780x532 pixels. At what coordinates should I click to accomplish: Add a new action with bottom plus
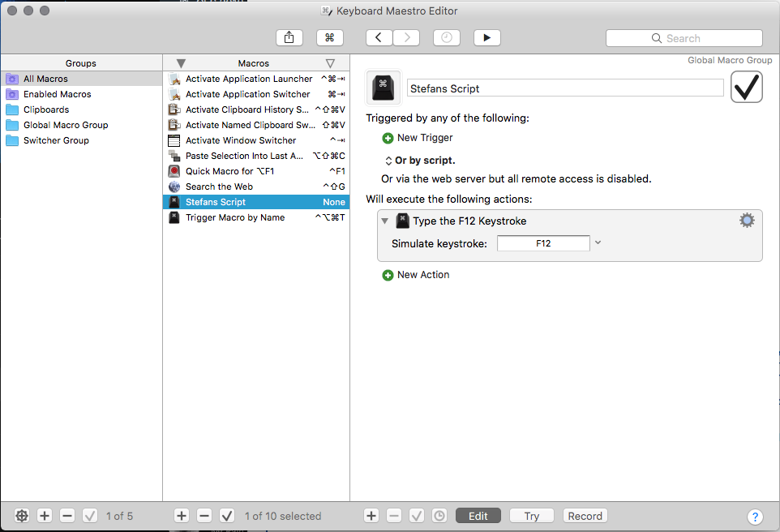[x=371, y=516]
